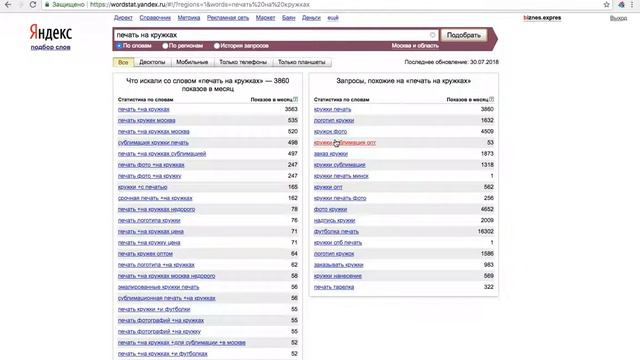Open the 'Деньги' top menu link
640x360 pixels.
tap(311, 18)
